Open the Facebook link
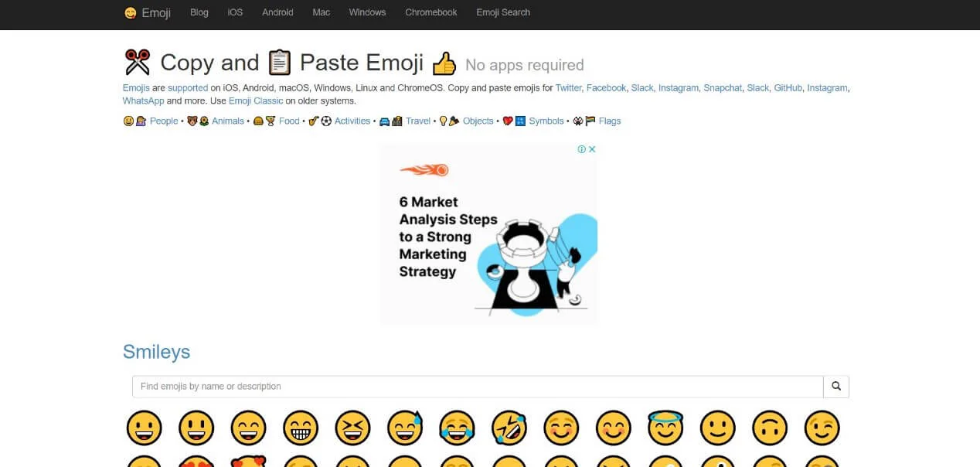 (x=606, y=88)
